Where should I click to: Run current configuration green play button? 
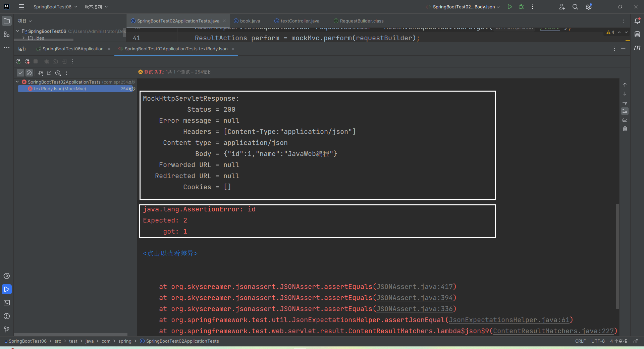[x=510, y=7]
